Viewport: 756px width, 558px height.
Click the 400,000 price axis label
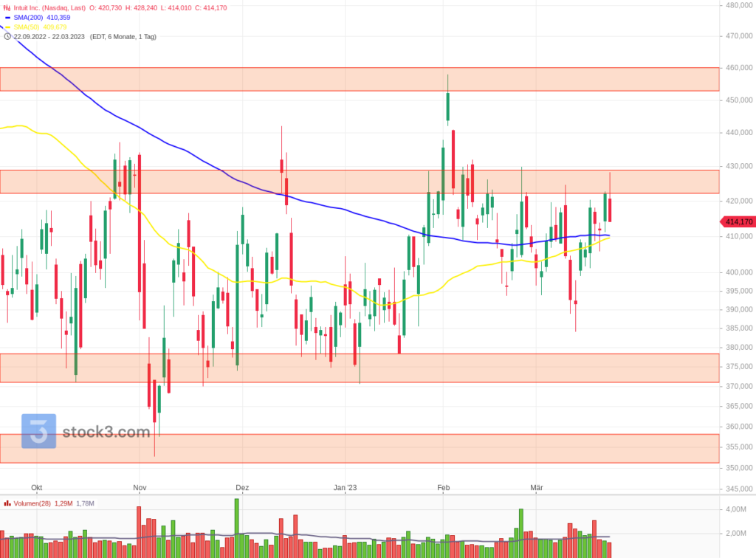(x=739, y=272)
